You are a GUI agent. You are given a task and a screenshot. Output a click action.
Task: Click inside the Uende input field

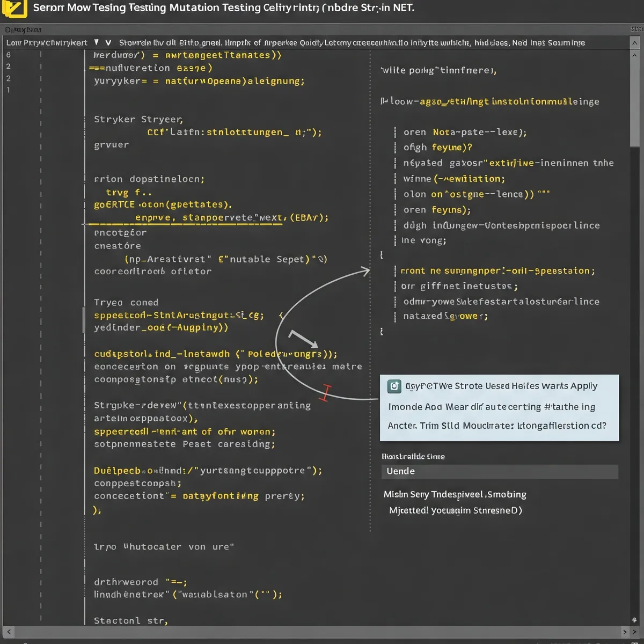(x=499, y=471)
